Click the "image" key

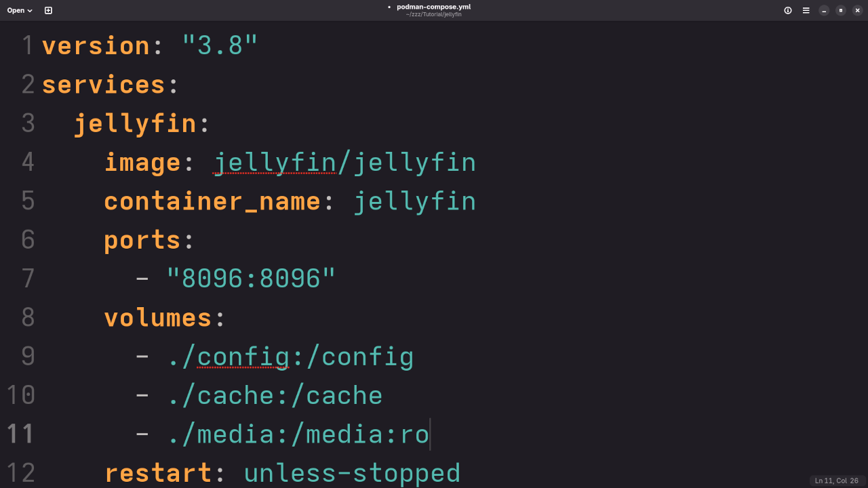[x=142, y=163]
